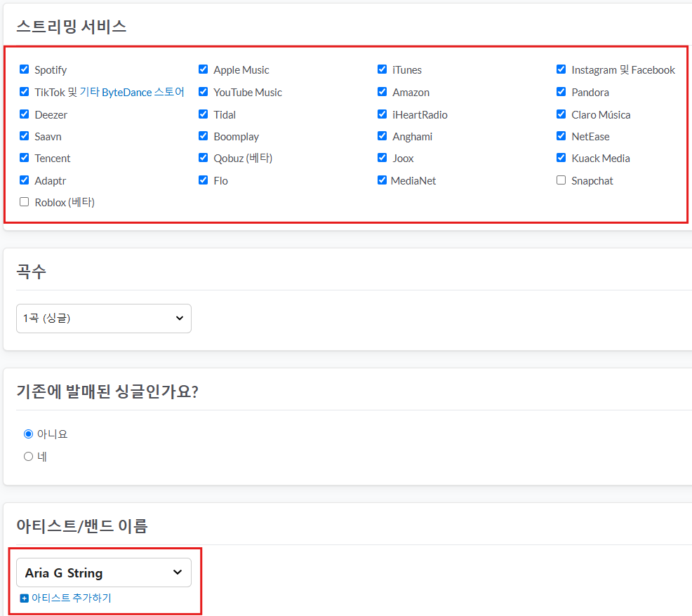Open the Aria G String artist dropdown
Image resolution: width=692 pixels, height=616 pixels.
point(104,573)
